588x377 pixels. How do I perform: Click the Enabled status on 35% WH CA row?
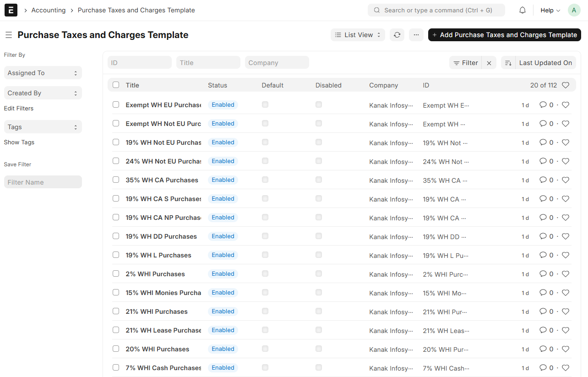tap(223, 180)
